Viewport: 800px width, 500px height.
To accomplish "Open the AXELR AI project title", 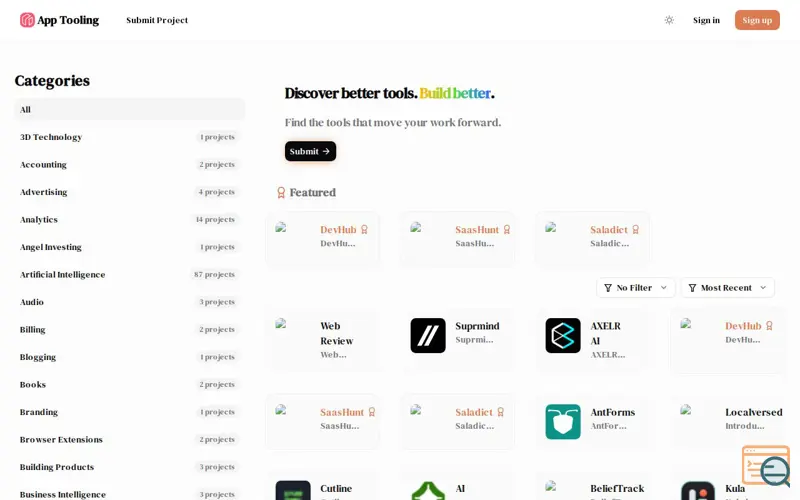I will coord(606,333).
